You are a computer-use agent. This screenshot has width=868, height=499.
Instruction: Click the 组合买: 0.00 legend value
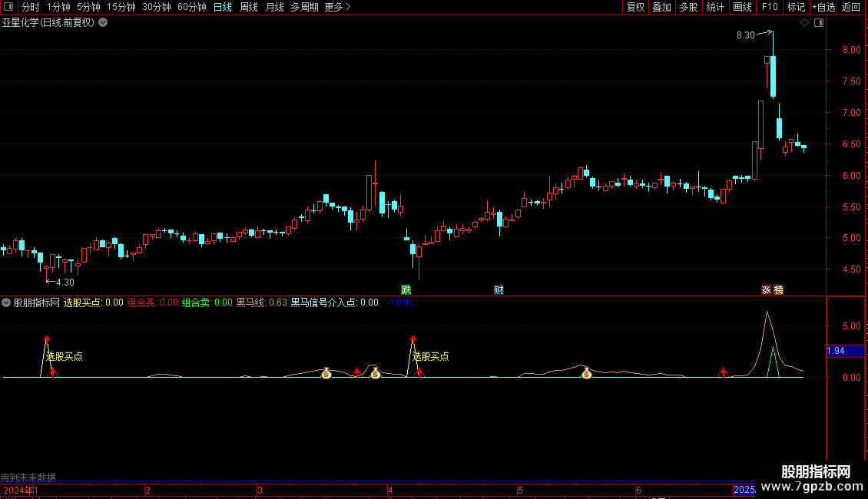(x=153, y=302)
